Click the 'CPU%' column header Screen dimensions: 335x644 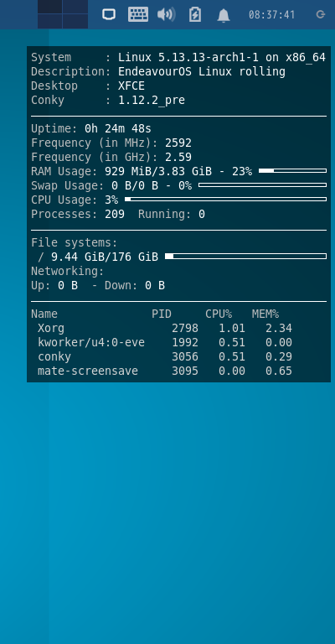219,314
